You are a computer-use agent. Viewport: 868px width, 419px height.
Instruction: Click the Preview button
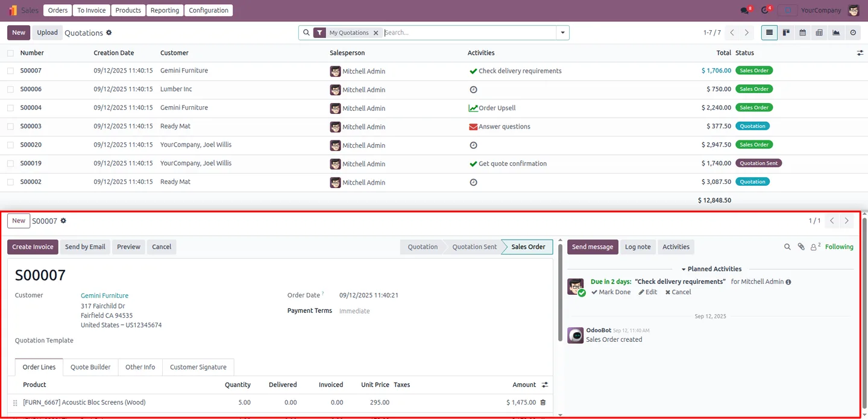[x=128, y=247]
